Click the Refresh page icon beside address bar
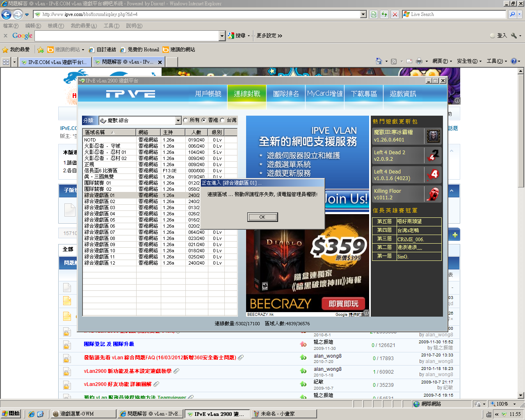The width and height of the screenshot is (525, 420). pyautogui.click(x=384, y=14)
